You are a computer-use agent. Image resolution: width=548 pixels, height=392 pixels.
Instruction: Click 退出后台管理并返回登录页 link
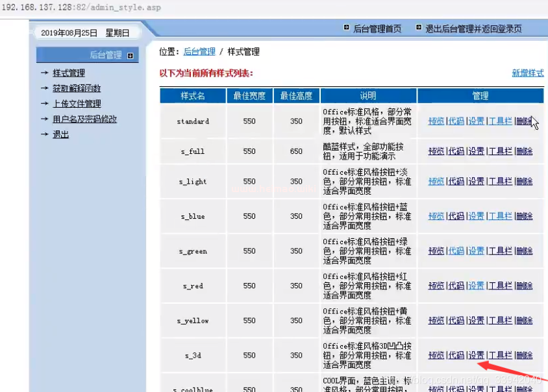tap(473, 29)
